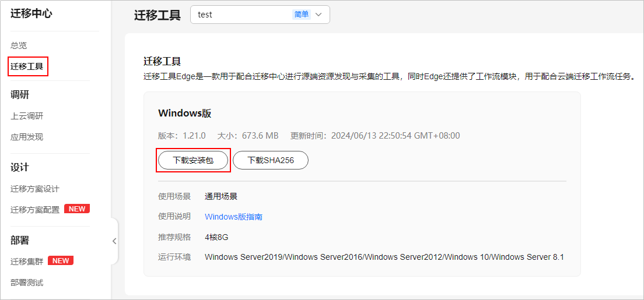
Task: Open 迁移方案配置 in the sidebar
Action: tap(36, 209)
